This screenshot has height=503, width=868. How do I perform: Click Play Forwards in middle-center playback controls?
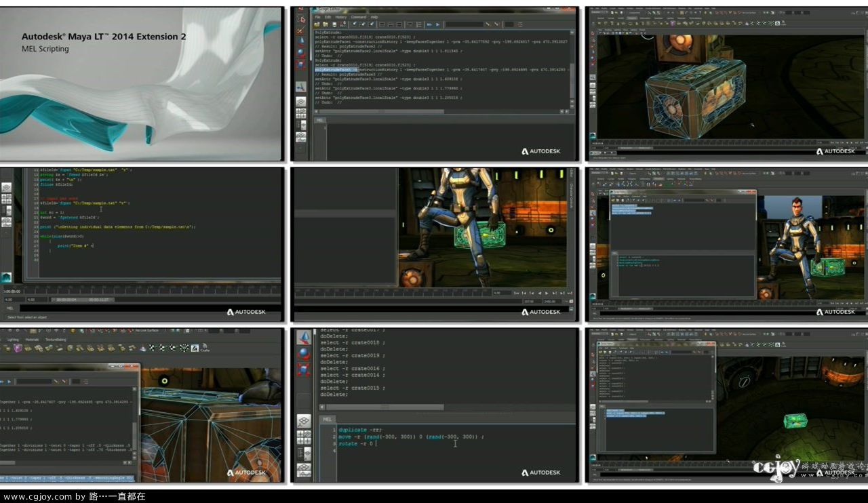click(547, 293)
